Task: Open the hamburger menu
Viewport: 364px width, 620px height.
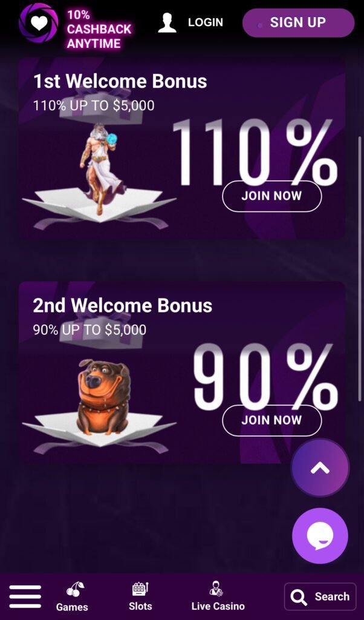Action: pos(25,596)
